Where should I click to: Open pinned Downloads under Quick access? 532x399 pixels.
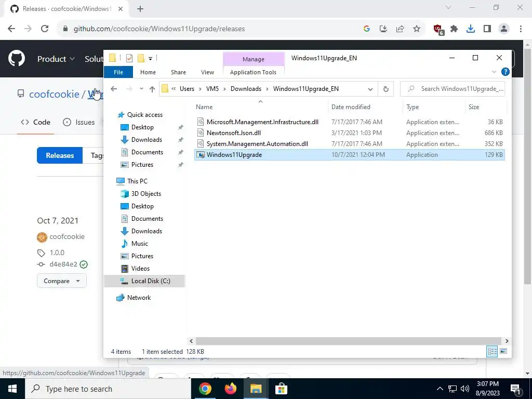(146, 139)
